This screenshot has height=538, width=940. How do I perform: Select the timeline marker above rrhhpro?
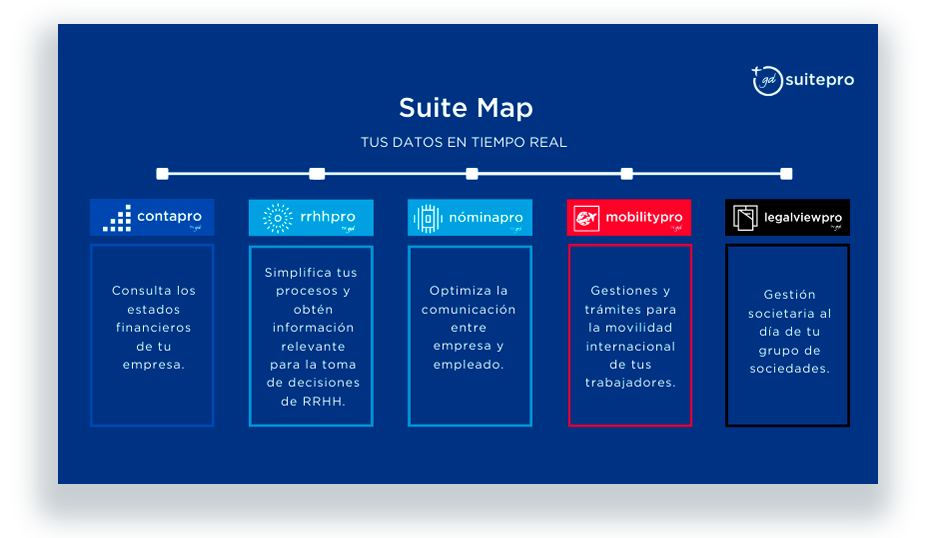coord(317,174)
